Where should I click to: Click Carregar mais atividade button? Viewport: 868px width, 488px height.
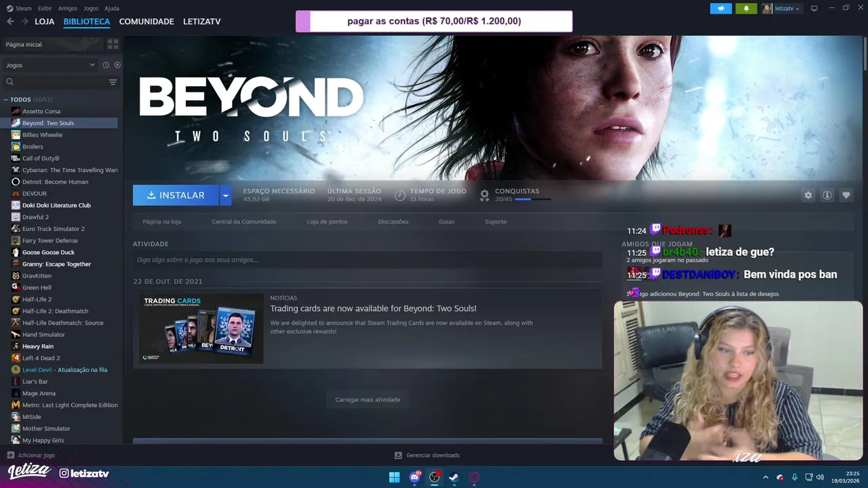click(368, 400)
